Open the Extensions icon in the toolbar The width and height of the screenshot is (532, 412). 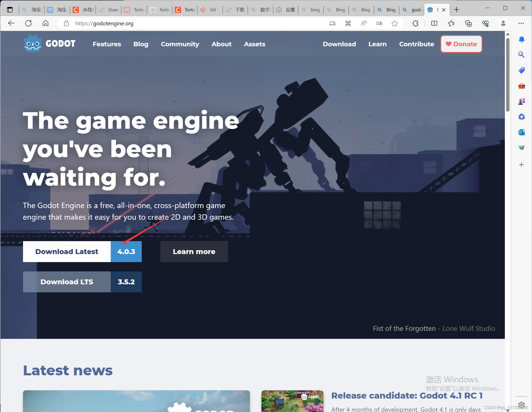416,23
